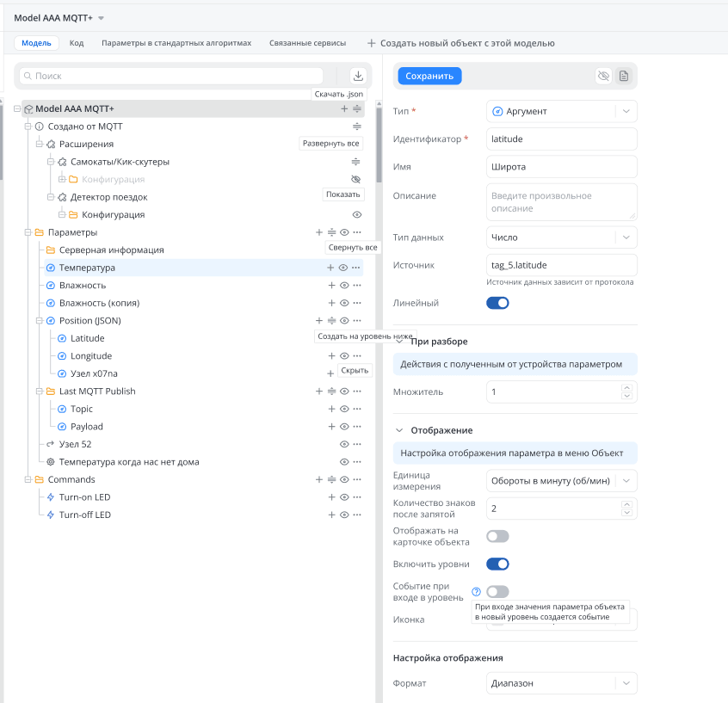This screenshot has height=703, width=728.
Task: Click collapse-all icon on Параметры row
Action: pyautogui.click(x=331, y=232)
